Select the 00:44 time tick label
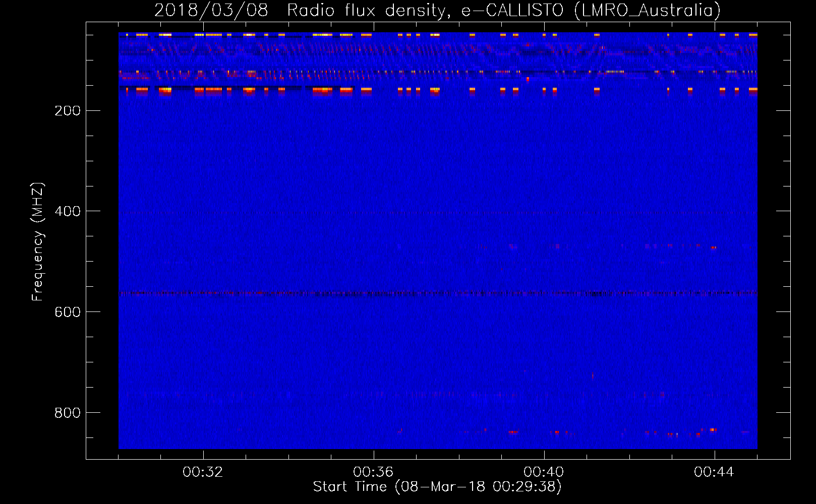The width and height of the screenshot is (816, 504). point(714,472)
